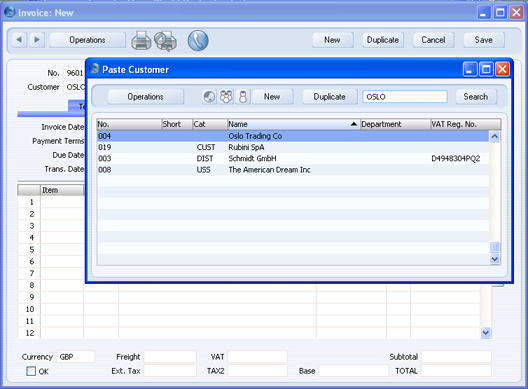Click the group of people icon
528x389 pixels.
click(226, 97)
